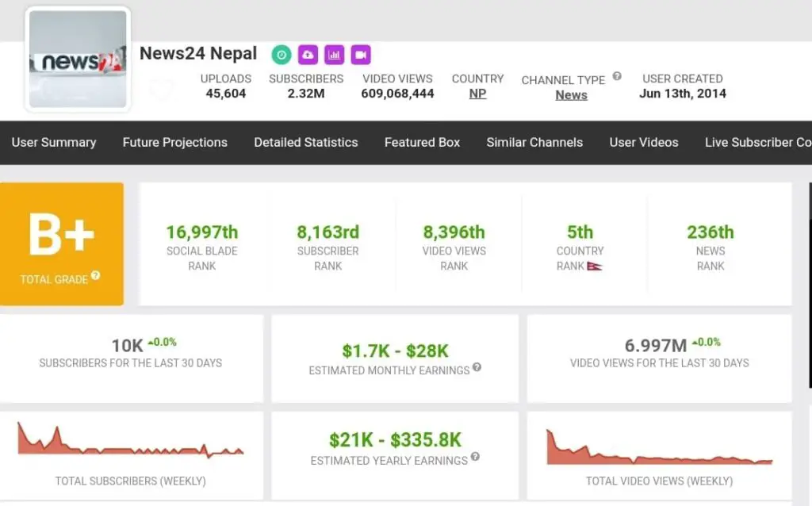Click the green circular clock icon beside News24 Nepal

(x=282, y=55)
